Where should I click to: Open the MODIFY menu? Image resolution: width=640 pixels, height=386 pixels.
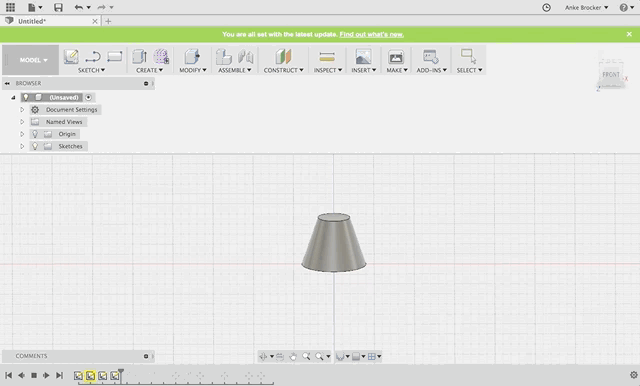193,70
